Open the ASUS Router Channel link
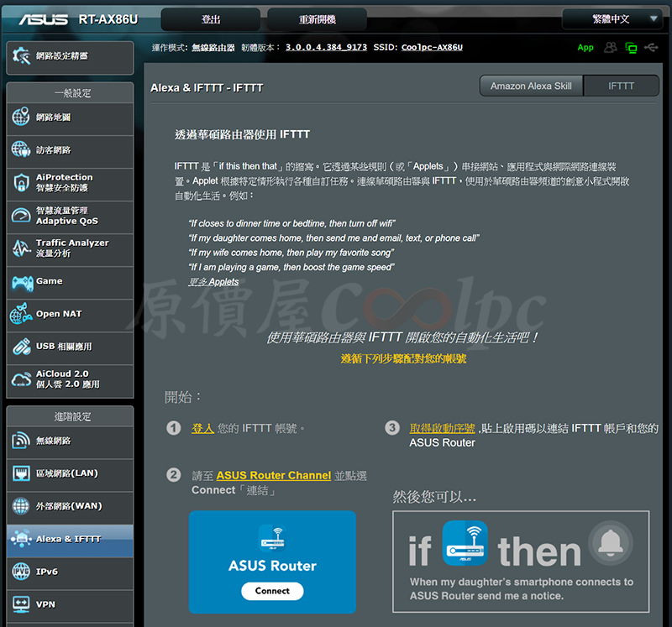Viewport: 672px width, 627px height. (x=274, y=475)
